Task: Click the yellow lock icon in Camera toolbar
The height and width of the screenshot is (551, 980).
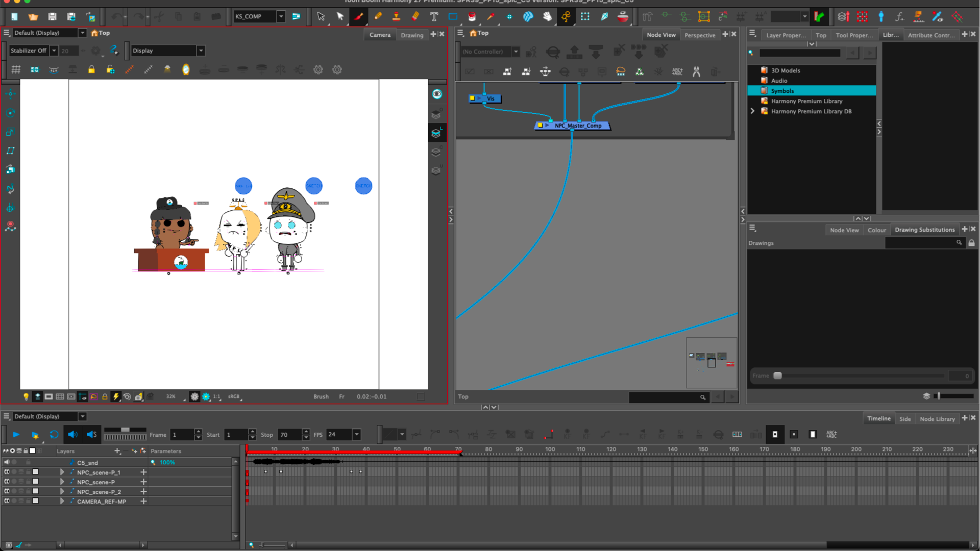Action: 91,69
